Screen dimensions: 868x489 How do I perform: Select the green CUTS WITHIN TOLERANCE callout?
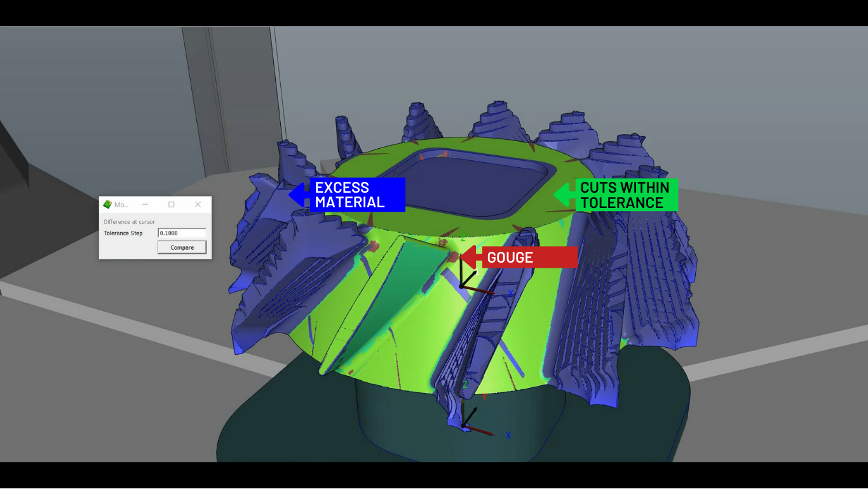625,195
